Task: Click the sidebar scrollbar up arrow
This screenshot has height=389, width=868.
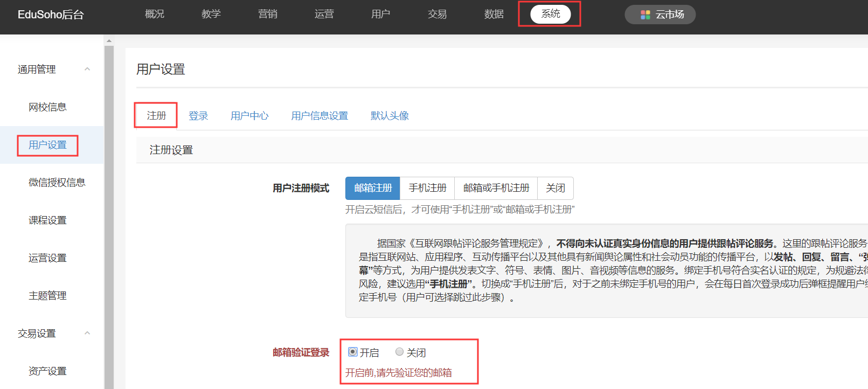Action: [x=109, y=40]
